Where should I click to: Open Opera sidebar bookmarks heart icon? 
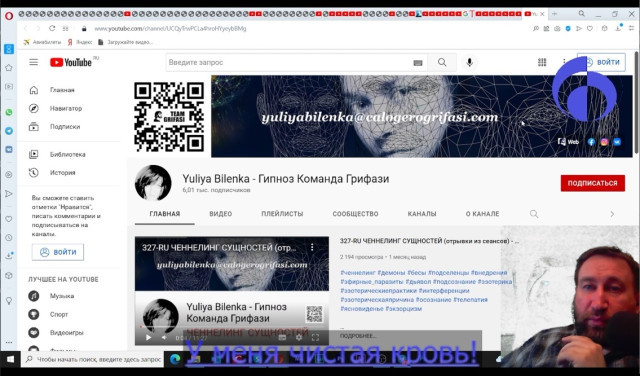(9, 219)
